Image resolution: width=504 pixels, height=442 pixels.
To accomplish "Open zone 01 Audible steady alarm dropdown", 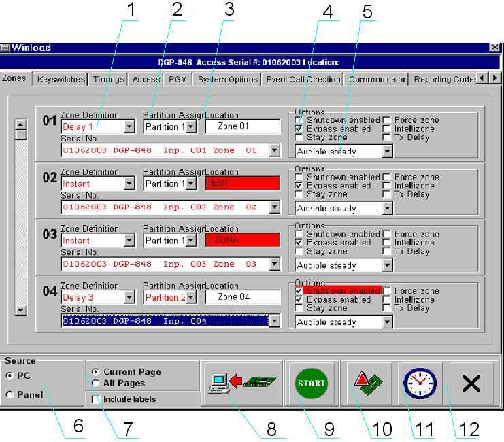I will pyautogui.click(x=387, y=151).
